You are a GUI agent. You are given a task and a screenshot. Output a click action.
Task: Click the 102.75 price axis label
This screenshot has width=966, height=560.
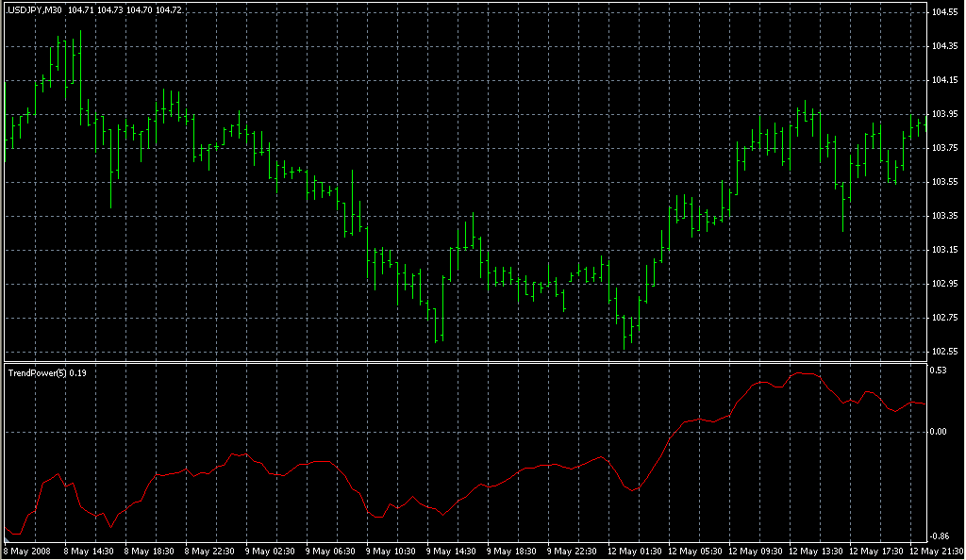(x=944, y=318)
